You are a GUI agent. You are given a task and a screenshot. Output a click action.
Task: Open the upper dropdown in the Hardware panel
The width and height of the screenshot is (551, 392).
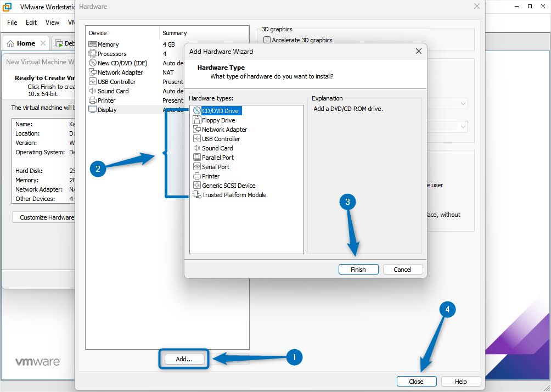point(463,103)
